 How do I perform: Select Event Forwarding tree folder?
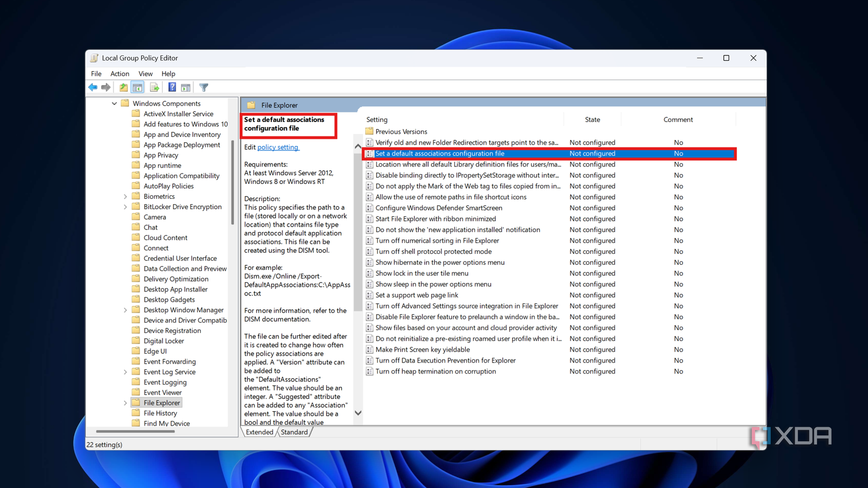pos(170,362)
